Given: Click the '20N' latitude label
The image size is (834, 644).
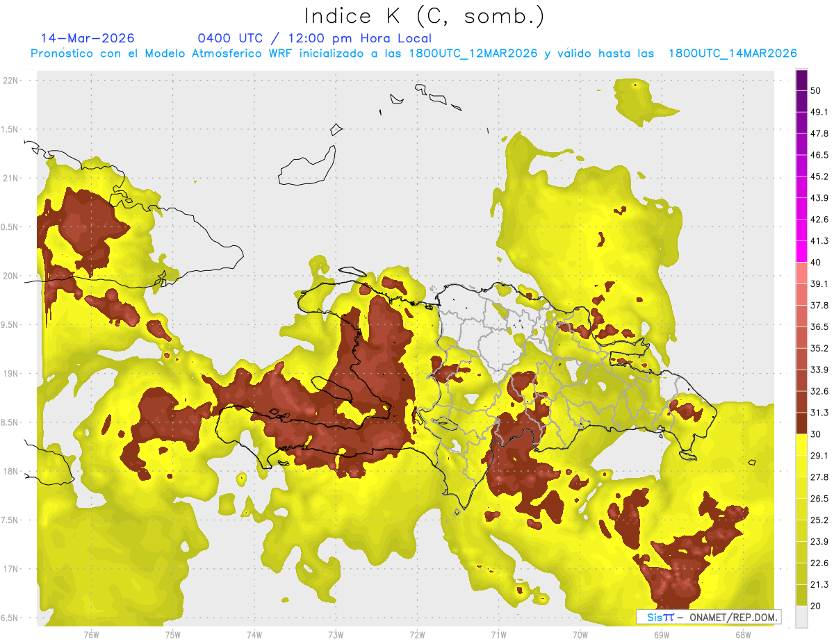Looking at the screenshot, I should 11,276.
